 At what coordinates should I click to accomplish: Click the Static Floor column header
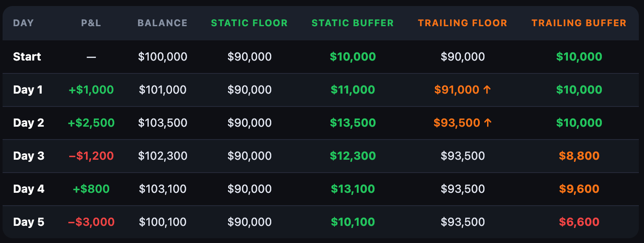pos(249,23)
